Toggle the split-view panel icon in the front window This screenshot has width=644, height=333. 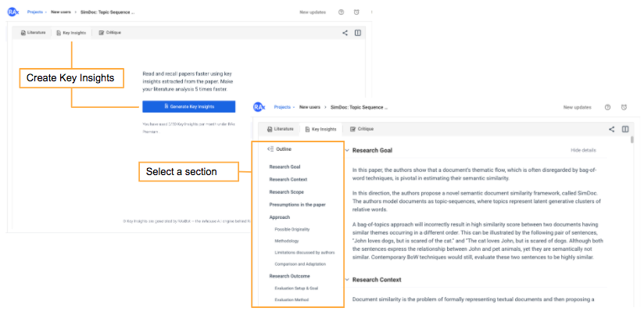click(x=625, y=129)
